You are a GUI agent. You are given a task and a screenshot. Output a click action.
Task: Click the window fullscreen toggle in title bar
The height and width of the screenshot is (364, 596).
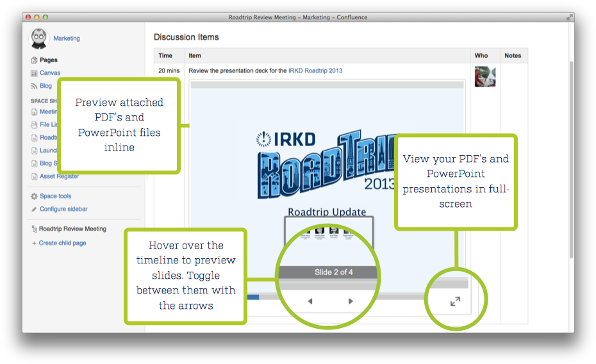[x=569, y=17]
